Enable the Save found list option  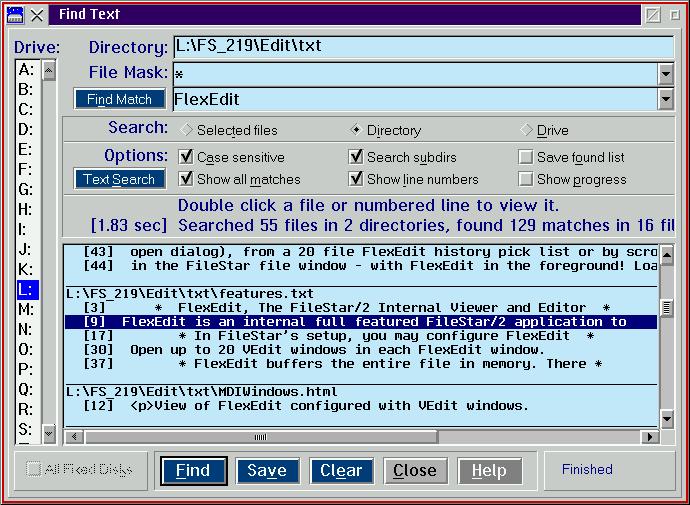pyautogui.click(x=525, y=157)
